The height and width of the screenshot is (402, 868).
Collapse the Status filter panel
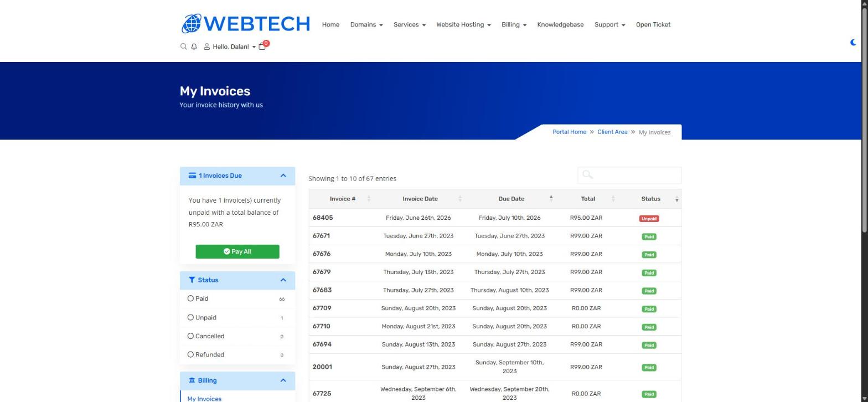click(283, 280)
